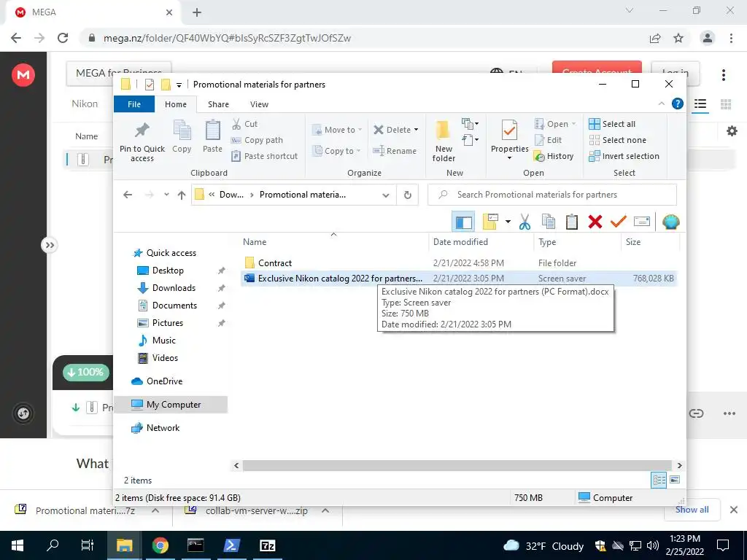Click the rename toolbar icon
The image size is (747, 560).
point(642,222)
